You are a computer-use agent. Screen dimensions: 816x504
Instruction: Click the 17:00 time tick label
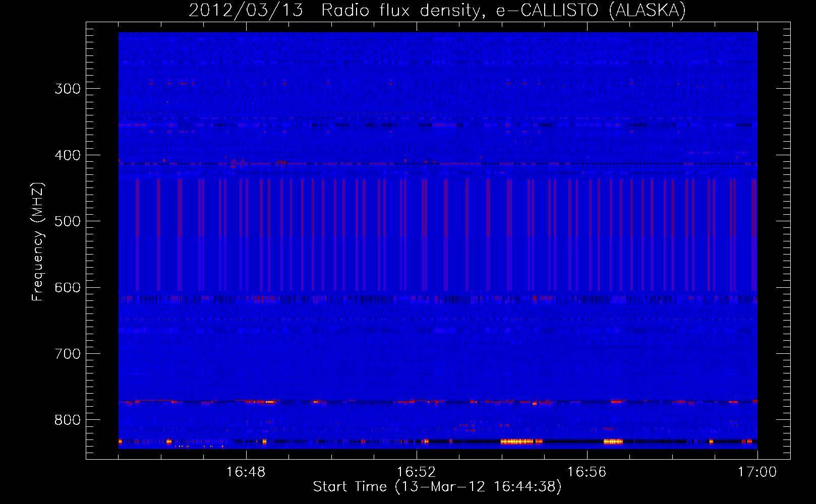(757, 472)
